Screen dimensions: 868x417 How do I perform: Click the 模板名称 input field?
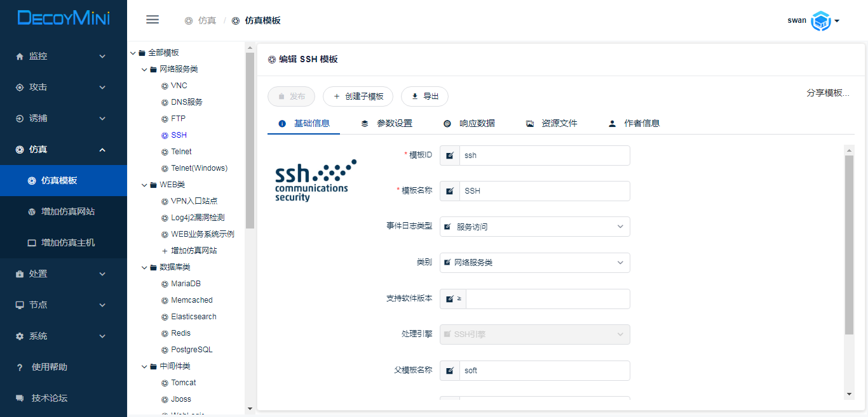click(544, 191)
